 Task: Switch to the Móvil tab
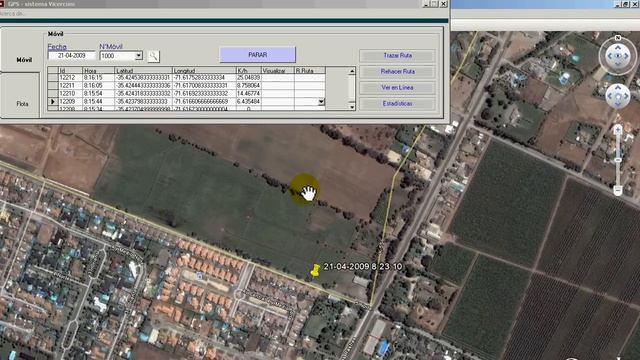(x=24, y=60)
